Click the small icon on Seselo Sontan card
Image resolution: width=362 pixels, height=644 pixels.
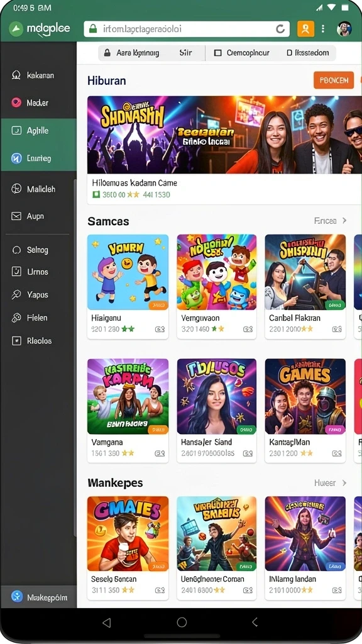160,590
